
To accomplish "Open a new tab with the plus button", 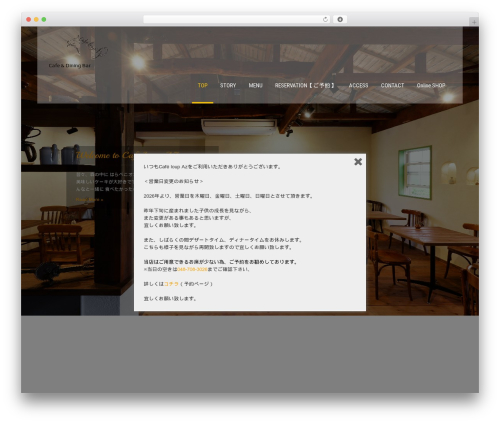I will pyautogui.click(x=474, y=22).
